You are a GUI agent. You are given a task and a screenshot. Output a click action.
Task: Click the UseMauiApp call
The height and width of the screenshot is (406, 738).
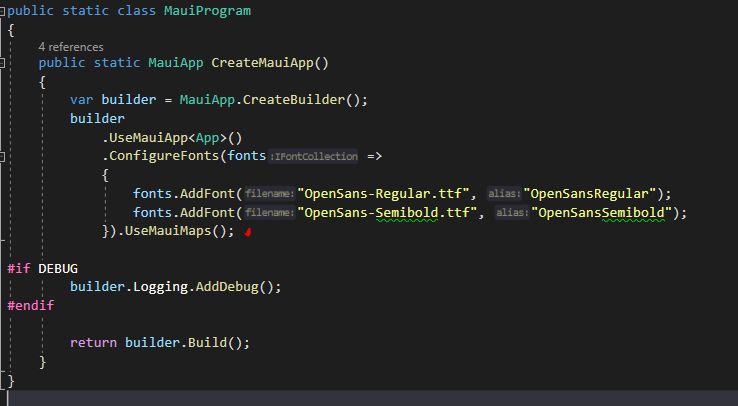click(148, 138)
